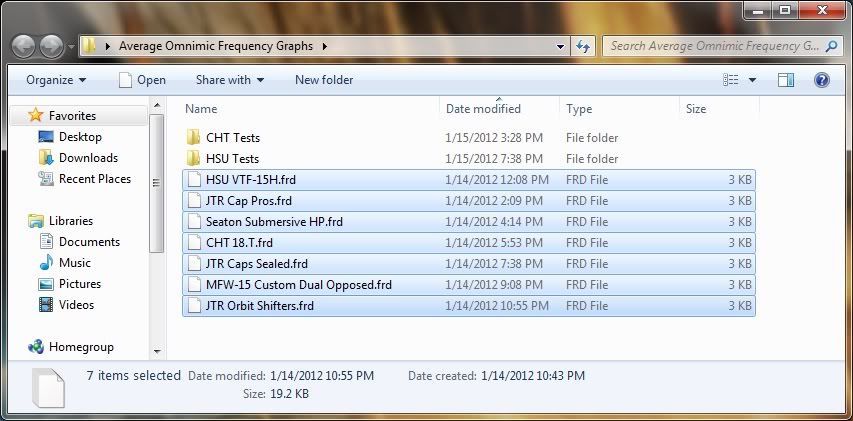Viewport: 853px width, 421px height.
Task: Click the navigation pane scrollbar thumb
Action: coord(157,183)
